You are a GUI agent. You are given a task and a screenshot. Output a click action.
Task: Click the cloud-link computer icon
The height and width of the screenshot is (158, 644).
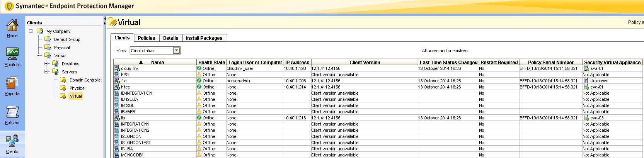coord(117,68)
